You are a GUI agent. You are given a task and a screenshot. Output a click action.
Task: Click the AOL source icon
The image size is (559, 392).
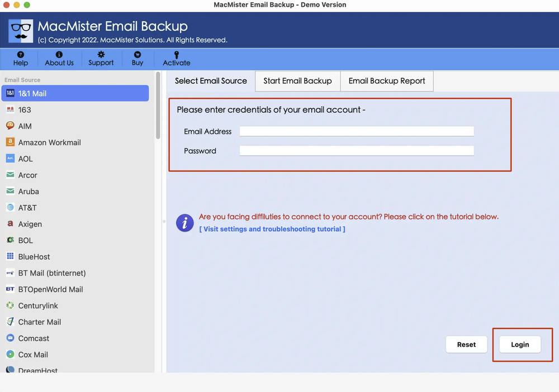tap(10, 159)
